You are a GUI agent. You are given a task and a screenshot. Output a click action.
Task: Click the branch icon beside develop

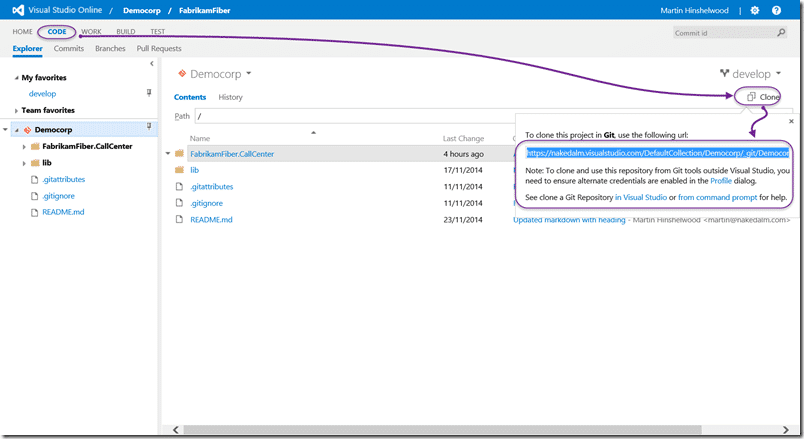tap(724, 73)
